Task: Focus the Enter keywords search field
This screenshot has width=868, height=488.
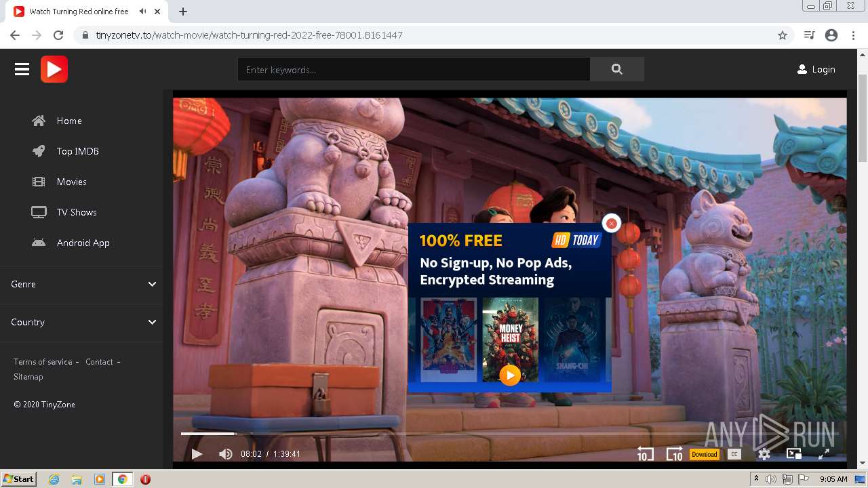Action: 414,69
